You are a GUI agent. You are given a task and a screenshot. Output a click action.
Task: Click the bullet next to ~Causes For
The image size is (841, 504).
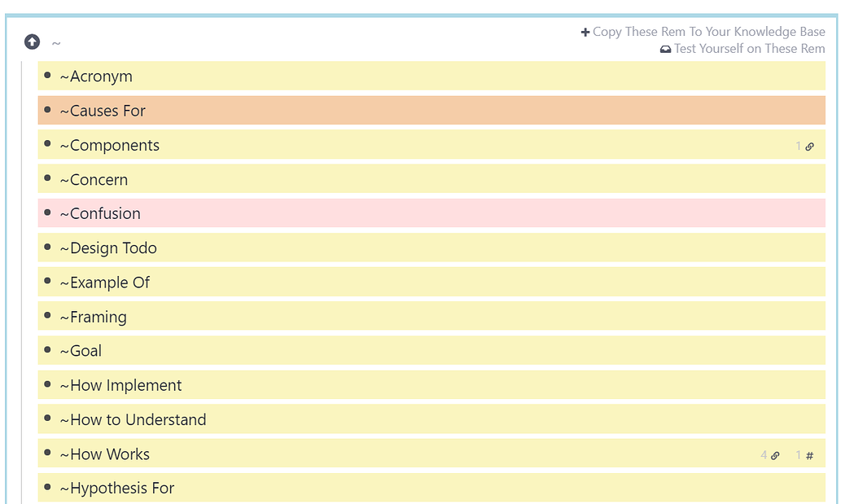coord(48,109)
